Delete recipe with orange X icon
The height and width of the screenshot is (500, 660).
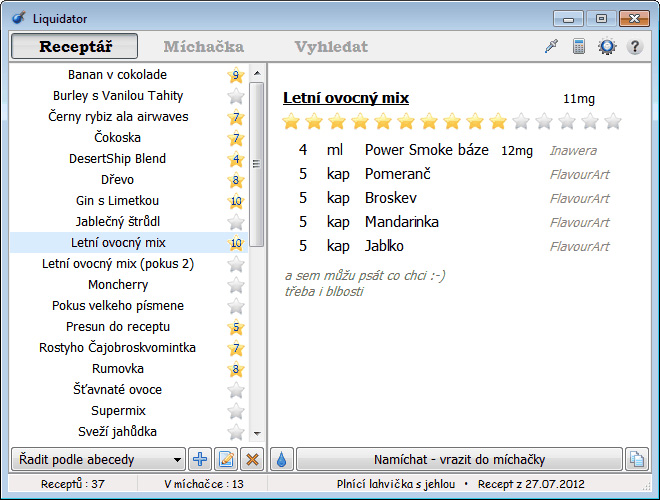click(x=252, y=459)
